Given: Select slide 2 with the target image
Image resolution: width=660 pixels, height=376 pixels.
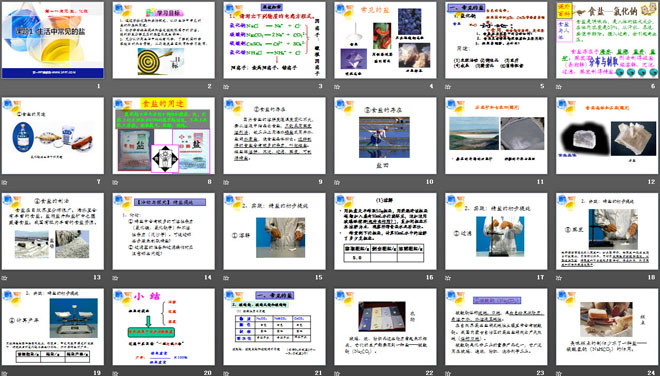Looking at the screenshot, I should pyautogui.click(x=164, y=40).
